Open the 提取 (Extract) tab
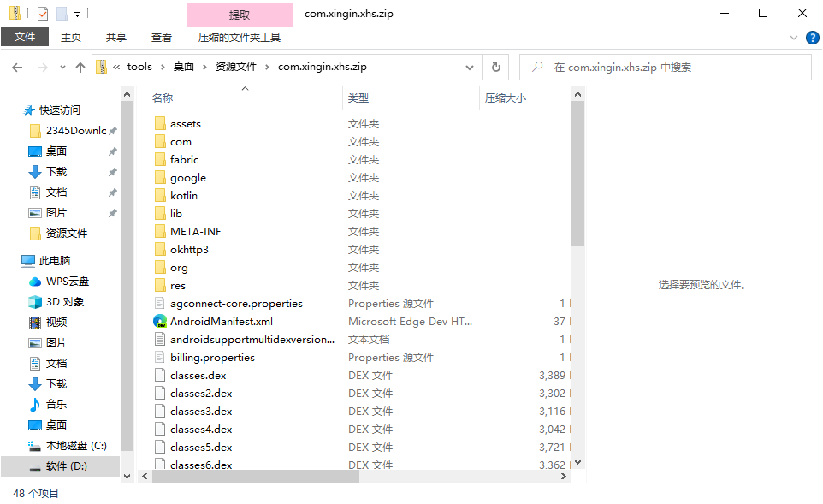 240,13
